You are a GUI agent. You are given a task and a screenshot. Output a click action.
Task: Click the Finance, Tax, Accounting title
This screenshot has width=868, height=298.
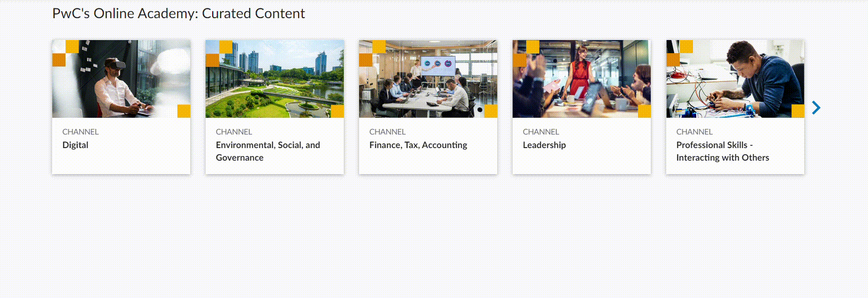[418, 145]
